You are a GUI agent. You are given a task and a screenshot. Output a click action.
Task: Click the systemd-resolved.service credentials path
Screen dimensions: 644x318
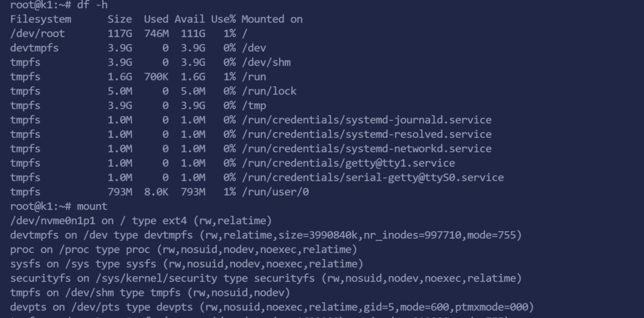[x=366, y=134]
